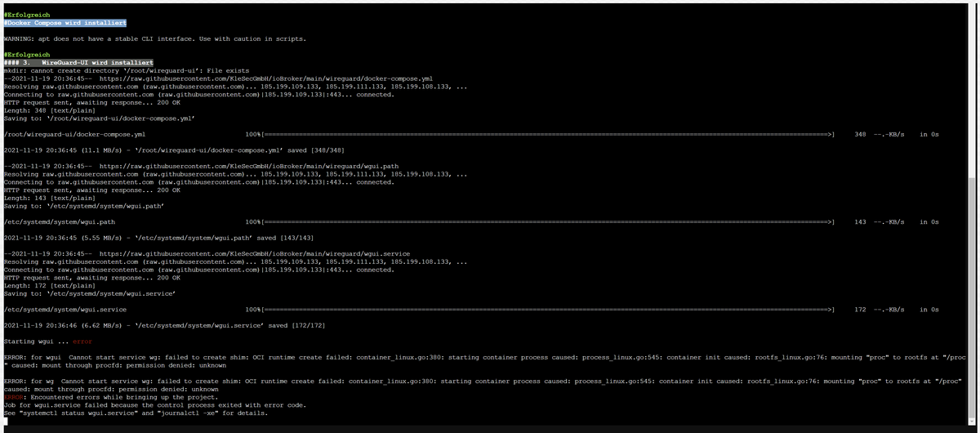The image size is (980, 433).
Task: Click the '/etc/systemd/system/wgui.service' progress file label
Action: click(65, 310)
